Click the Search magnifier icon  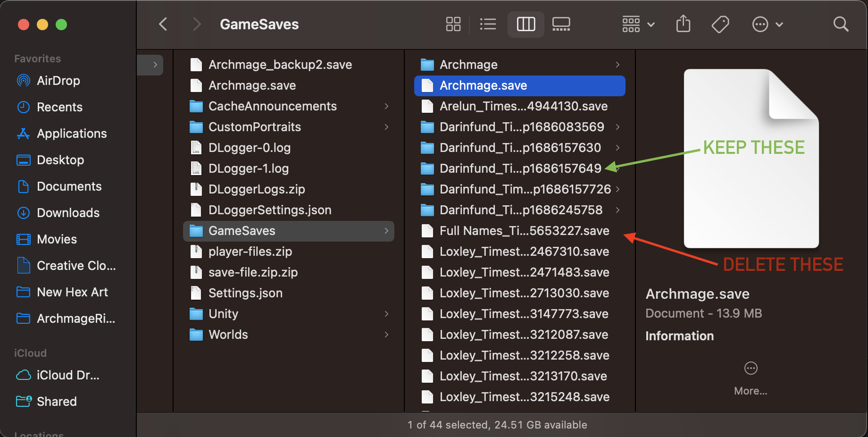pyautogui.click(x=841, y=24)
